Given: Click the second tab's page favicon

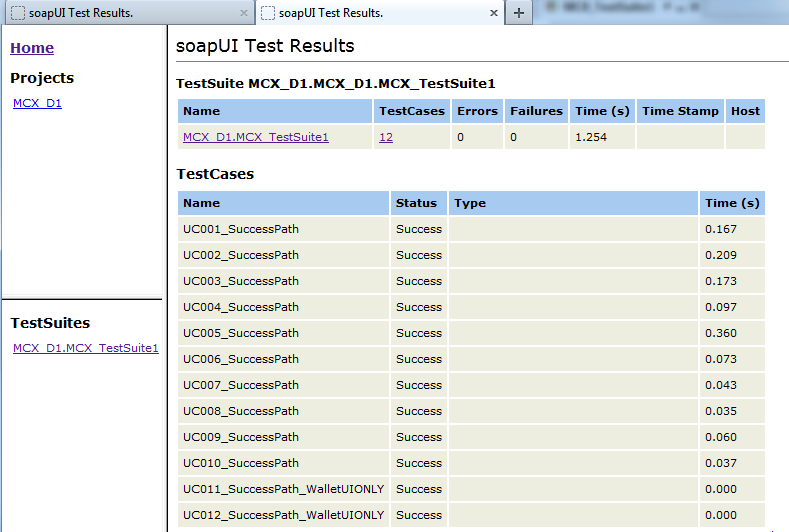Looking at the screenshot, I should pos(268,13).
